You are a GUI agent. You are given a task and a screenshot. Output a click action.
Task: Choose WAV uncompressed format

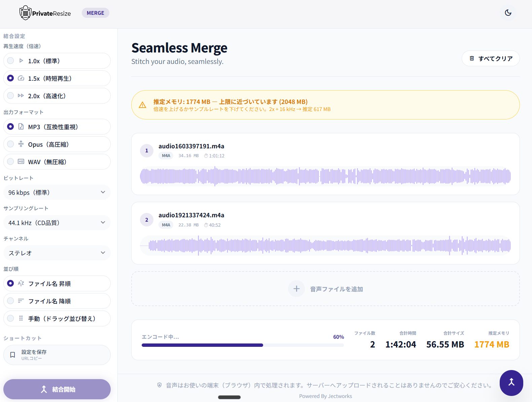point(57,162)
